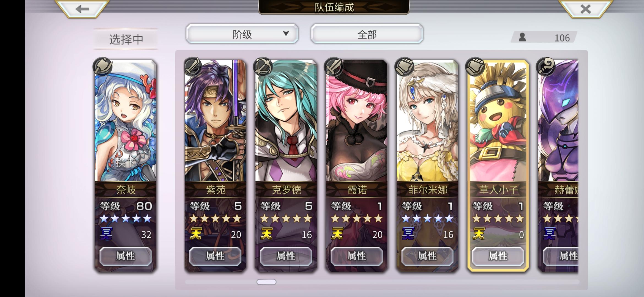
Task: Open 属性 for 紫苑
Action: pos(215,256)
